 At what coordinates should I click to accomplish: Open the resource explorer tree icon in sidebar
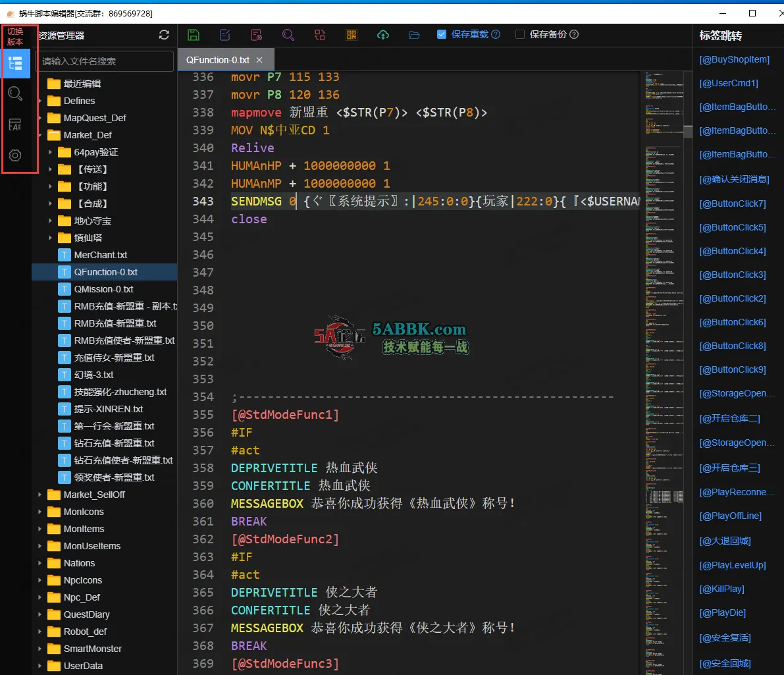[x=16, y=63]
